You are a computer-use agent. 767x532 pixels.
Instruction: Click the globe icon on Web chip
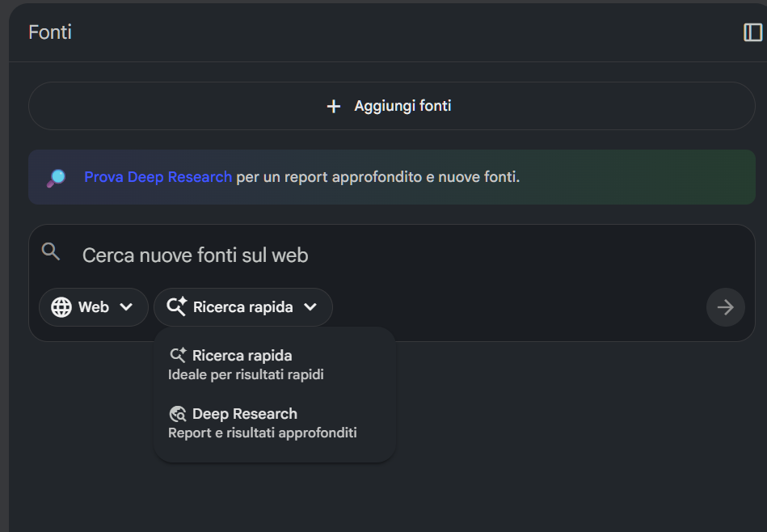pos(61,307)
